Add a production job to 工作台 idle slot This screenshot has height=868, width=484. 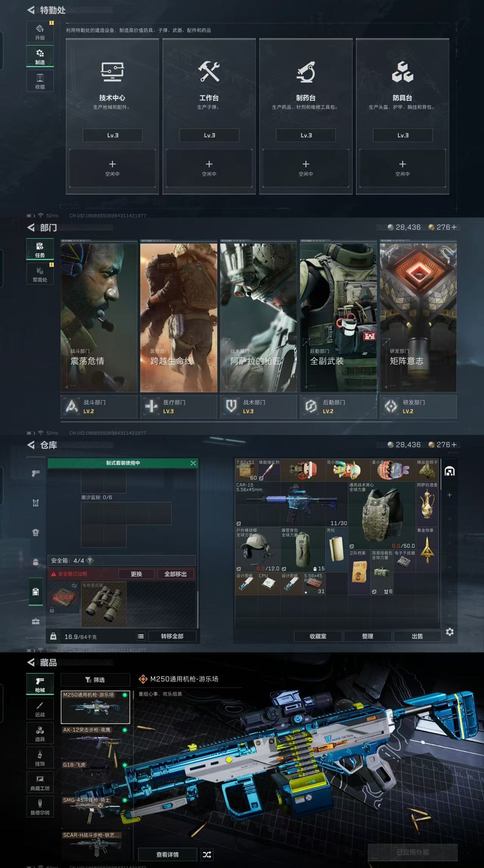click(x=209, y=168)
